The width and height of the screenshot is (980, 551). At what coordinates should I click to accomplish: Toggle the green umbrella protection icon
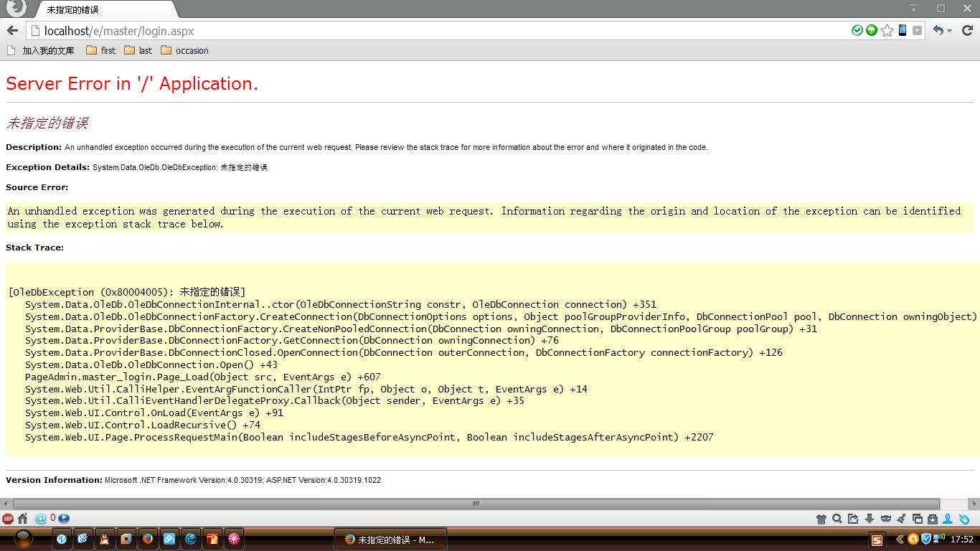click(x=872, y=30)
